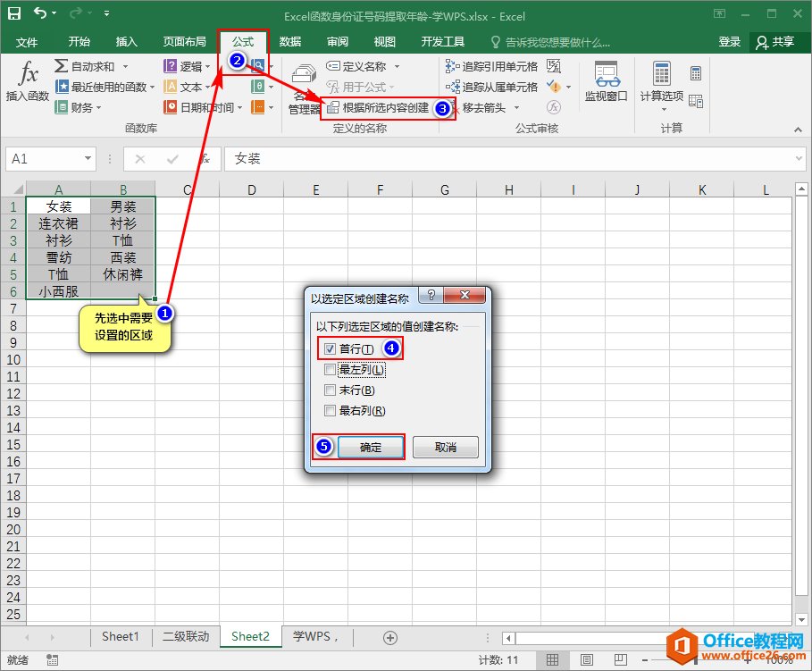The height and width of the screenshot is (671, 812).
Task: Toggle the Top row (首行) checkbox
Action: [x=331, y=348]
